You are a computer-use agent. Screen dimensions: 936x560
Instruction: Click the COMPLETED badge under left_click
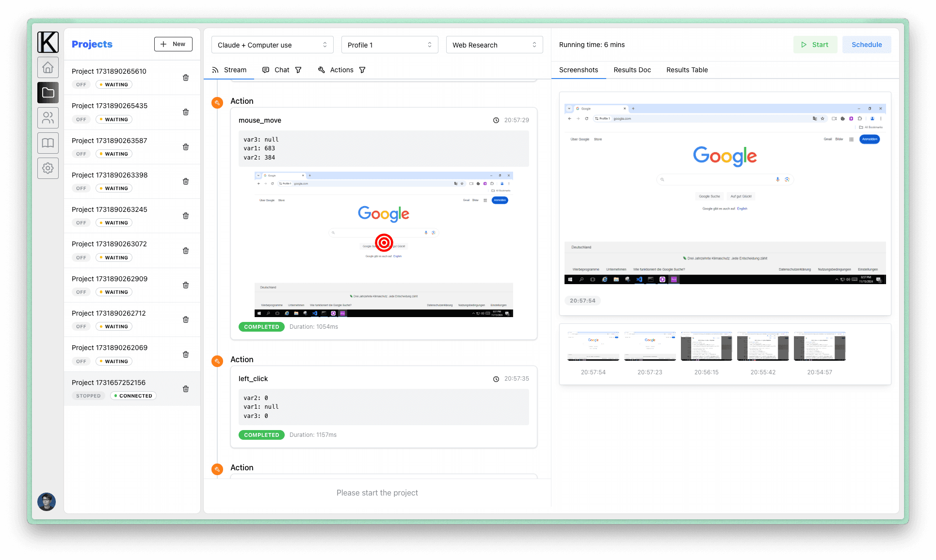point(261,435)
